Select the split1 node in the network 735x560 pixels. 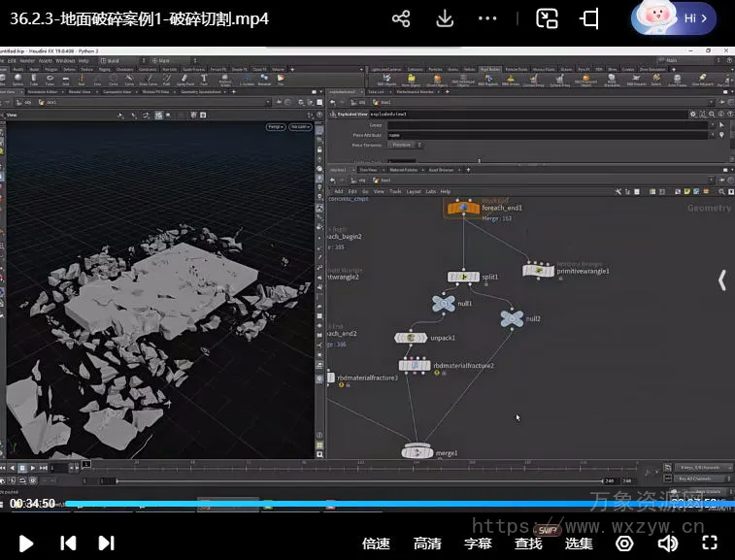pyautogui.click(x=463, y=277)
